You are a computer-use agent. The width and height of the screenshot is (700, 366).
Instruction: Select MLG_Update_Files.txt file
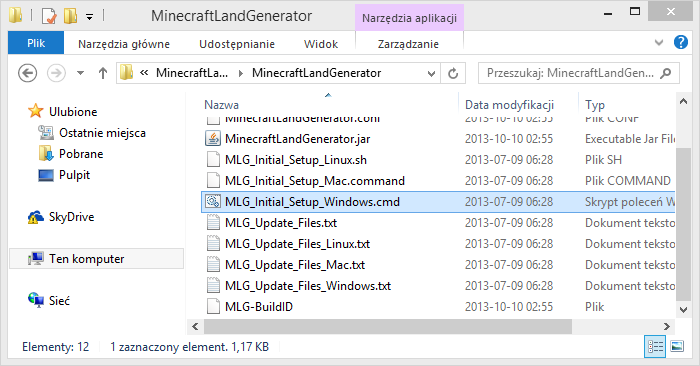[281, 223]
